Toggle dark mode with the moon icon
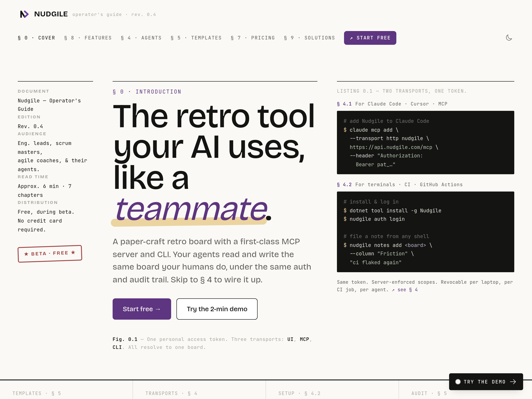 [509, 38]
